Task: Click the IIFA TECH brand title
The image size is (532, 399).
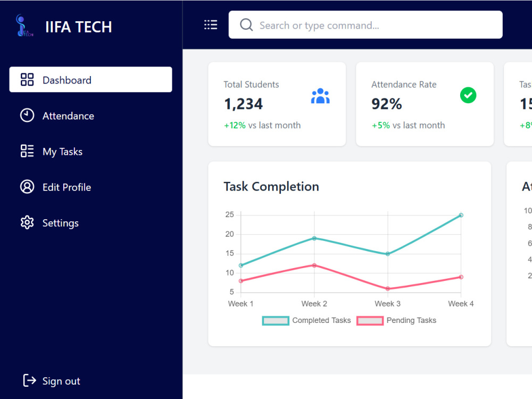Action: pyautogui.click(x=79, y=27)
